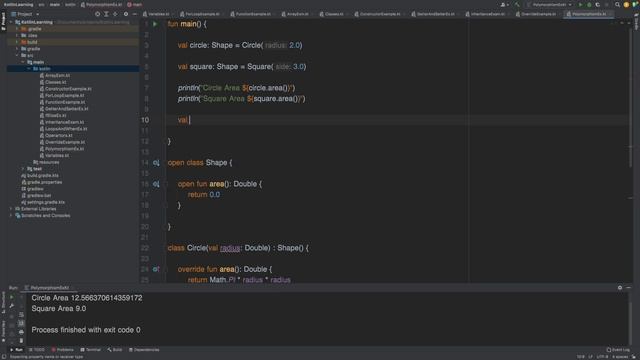Open the Event Log
Image resolution: width=640 pixels, height=360 pixels.
pos(618,350)
